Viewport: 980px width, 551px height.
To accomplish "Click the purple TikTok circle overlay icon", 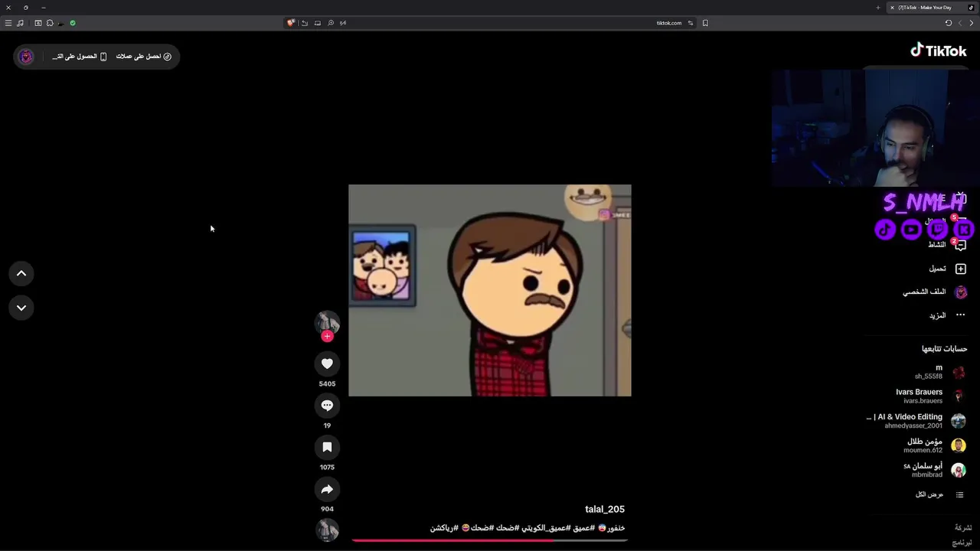I will click(885, 229).
